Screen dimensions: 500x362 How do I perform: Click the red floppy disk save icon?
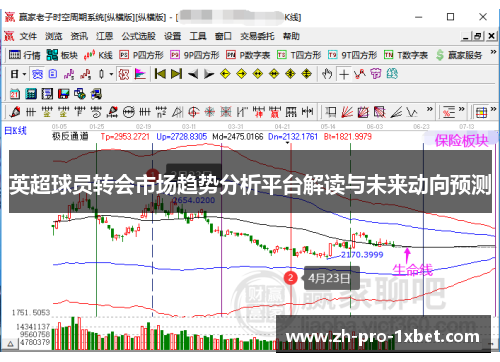64,94
